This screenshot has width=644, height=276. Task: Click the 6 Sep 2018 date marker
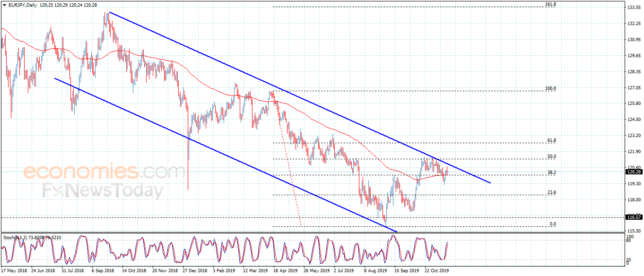pos(103,271)
